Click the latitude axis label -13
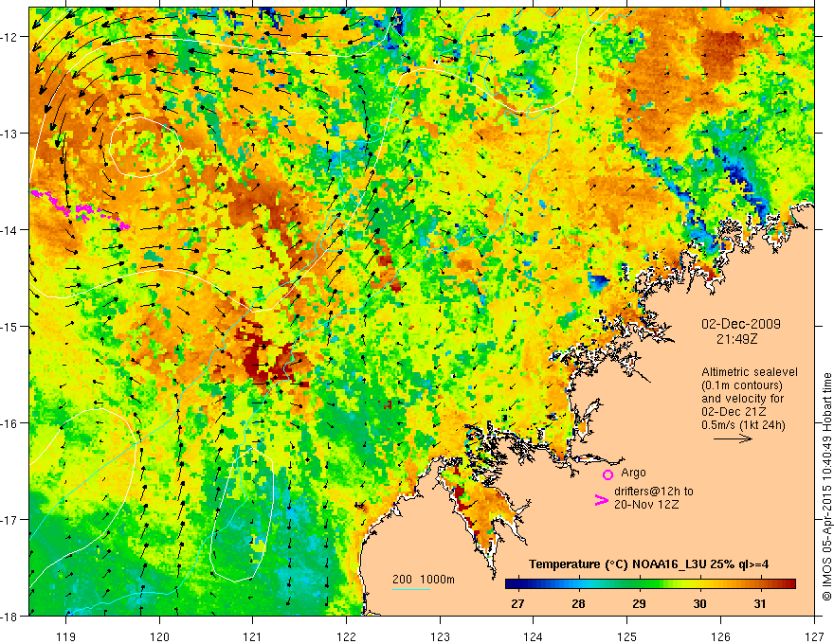The image size is (834, 644). [10, 134]
